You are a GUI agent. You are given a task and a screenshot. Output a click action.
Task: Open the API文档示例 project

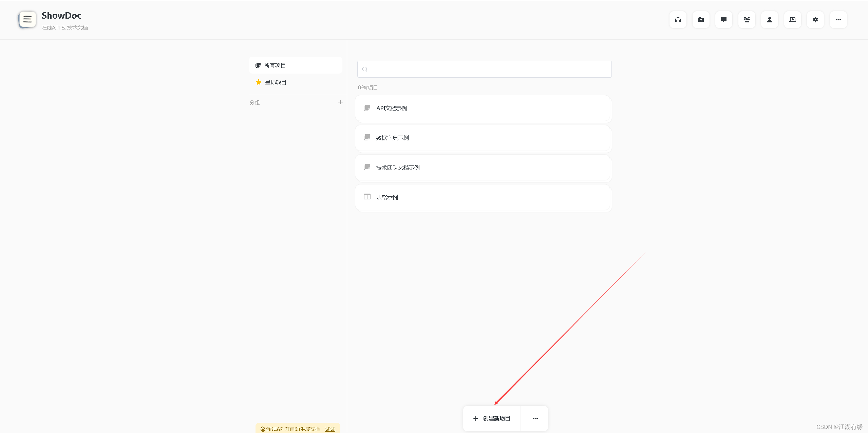tap(483, 108)
